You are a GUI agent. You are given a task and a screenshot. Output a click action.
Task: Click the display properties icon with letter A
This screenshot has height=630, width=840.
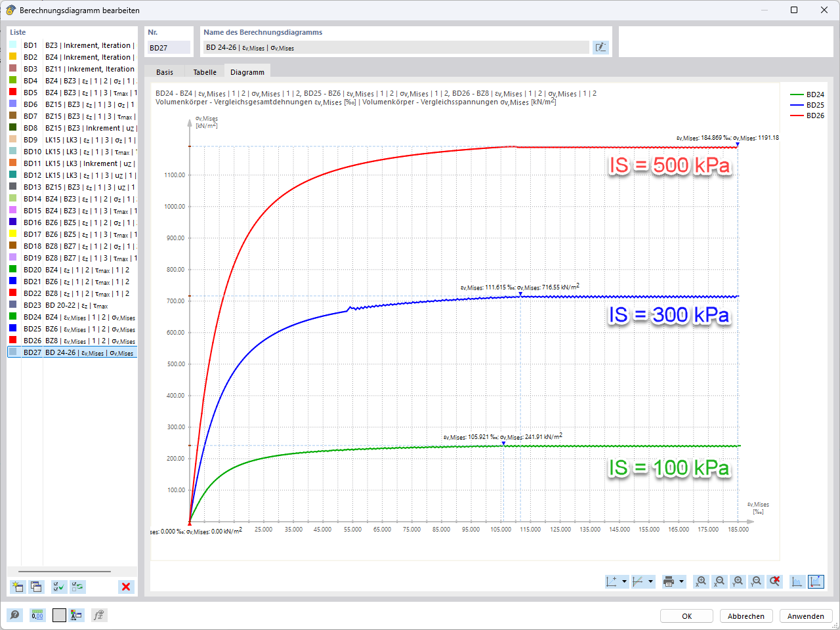click(x=76, y=615)
